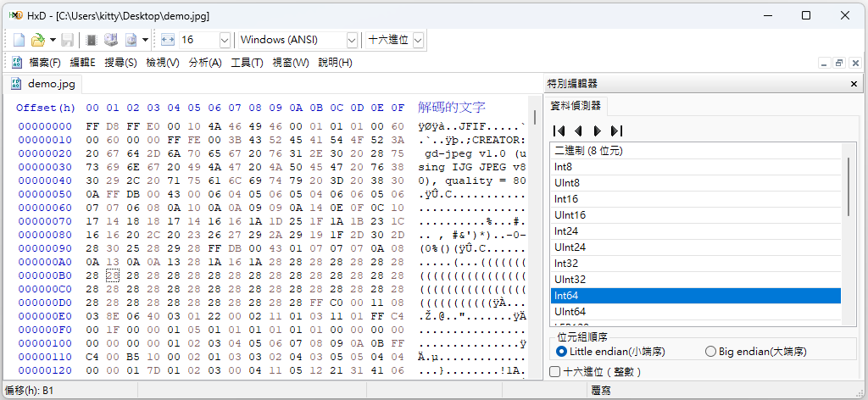This screenshot has width=868, height=400.
Task: Switch to the demo.jpg tab
Action: [x=43, y=85]
